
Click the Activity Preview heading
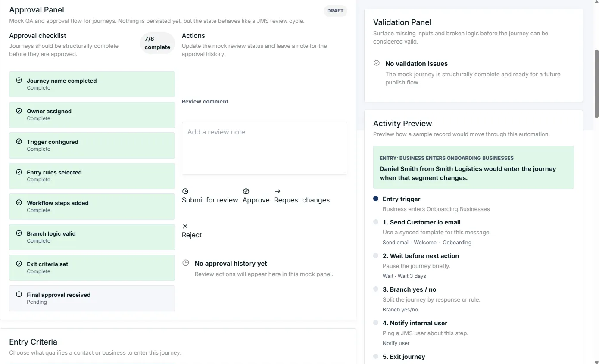click(402, 124)
